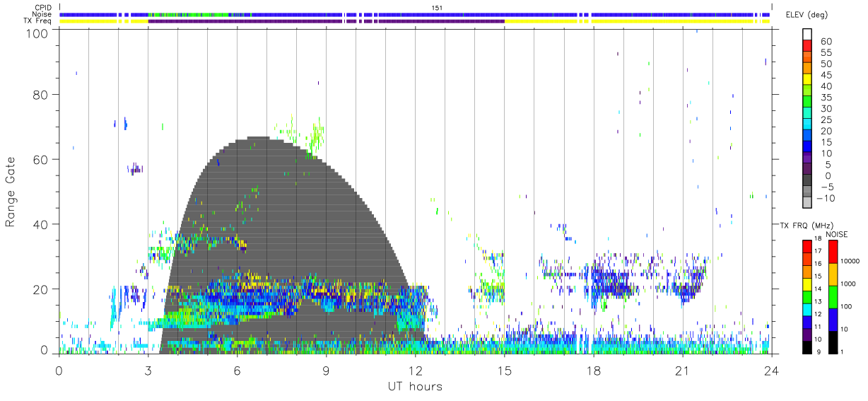Click the green 30–35 swatch in ELEV colorbar

point(807,103)
